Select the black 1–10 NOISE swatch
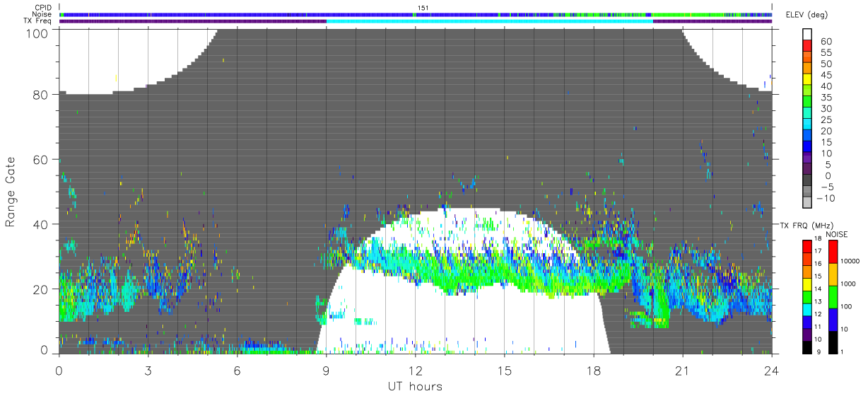868x401 pixels. click(833, 342)
